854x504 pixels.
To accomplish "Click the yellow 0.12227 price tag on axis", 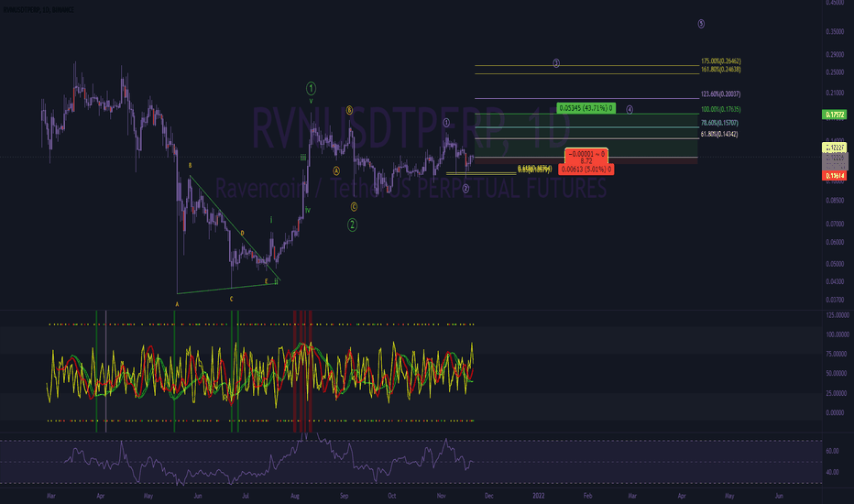I will (x=835, y=148).
